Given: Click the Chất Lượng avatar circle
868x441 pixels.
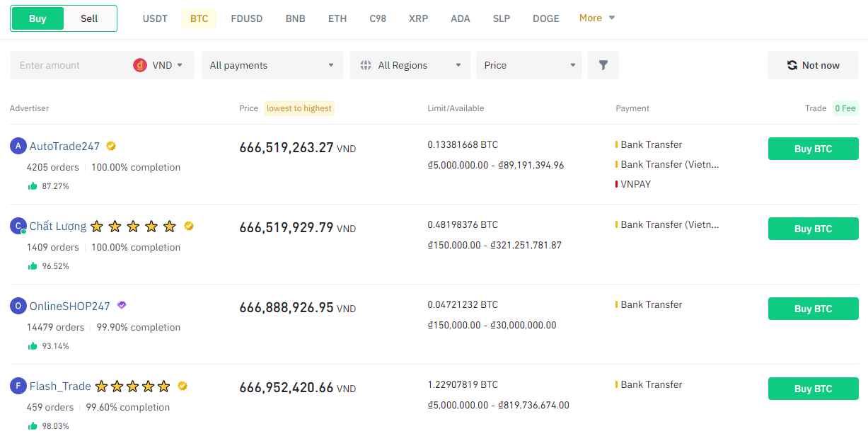Looking at the screenshot, I should tap(18, 226).
